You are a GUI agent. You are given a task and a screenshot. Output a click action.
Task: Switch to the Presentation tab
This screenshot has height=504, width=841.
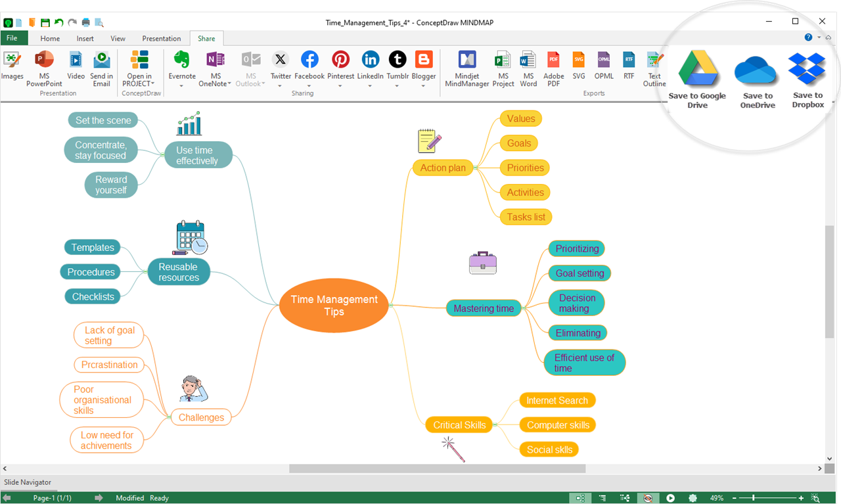click(162, 39)
